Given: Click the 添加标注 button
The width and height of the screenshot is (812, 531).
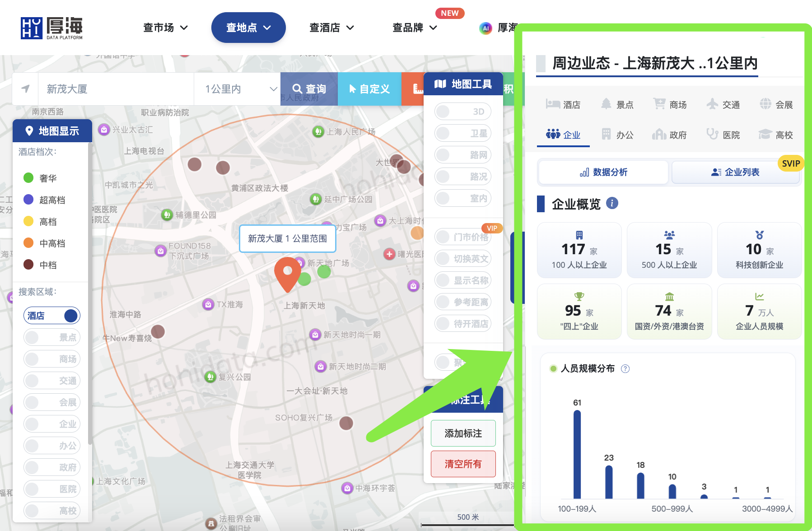Looking at the screenshot, I should pyautogui.click(x=463, y=433).
